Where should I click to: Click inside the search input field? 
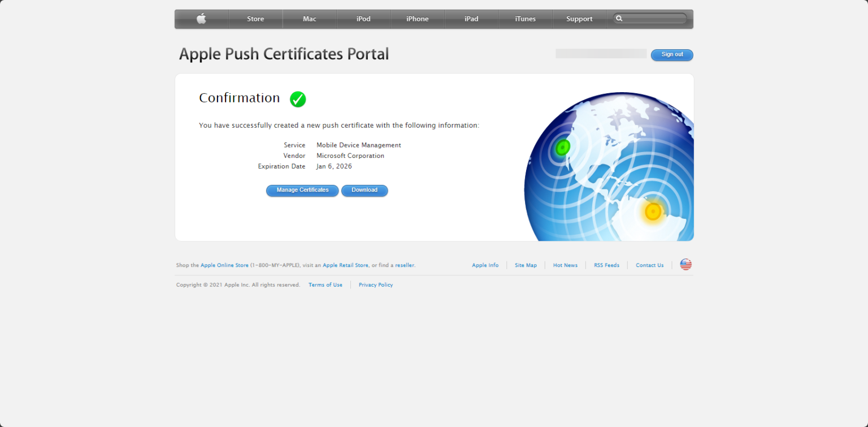pyautogui.click(x=650, y=18)
